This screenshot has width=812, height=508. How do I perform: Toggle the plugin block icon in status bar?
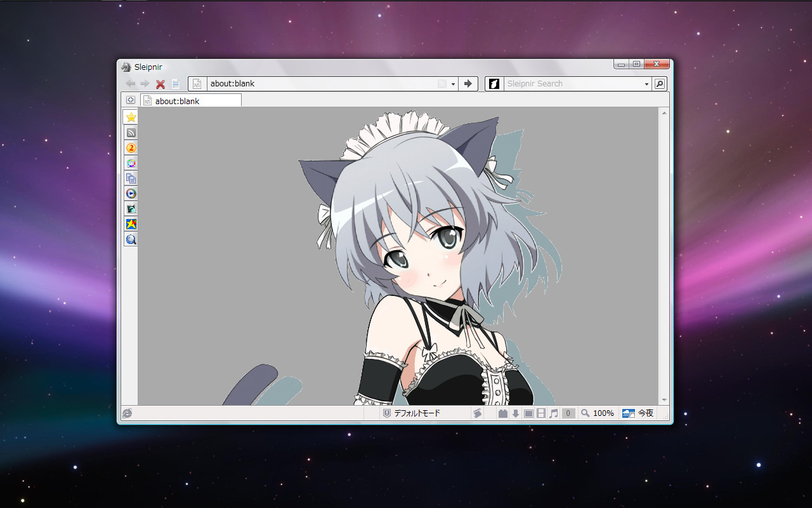(x=503, y=413)
